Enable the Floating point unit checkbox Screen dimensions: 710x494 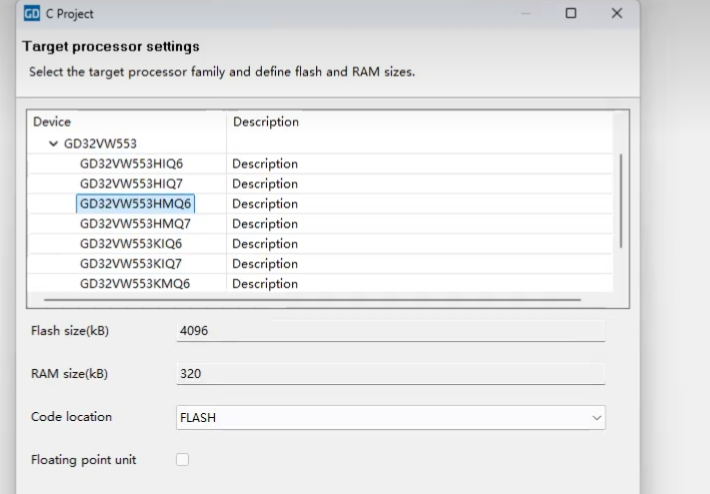coord(182,460)
